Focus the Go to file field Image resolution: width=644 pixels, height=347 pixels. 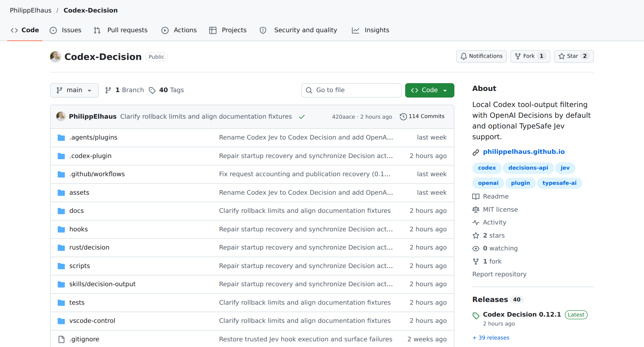[x=351, y=90]
